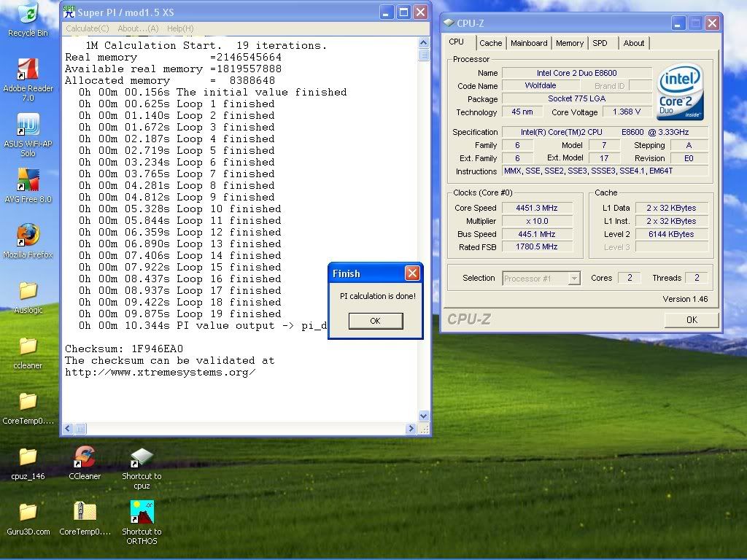The height and width of the screenshot is (560, 747).
Task: Click the Technology value 45 nm
Action: pos(522,112)
